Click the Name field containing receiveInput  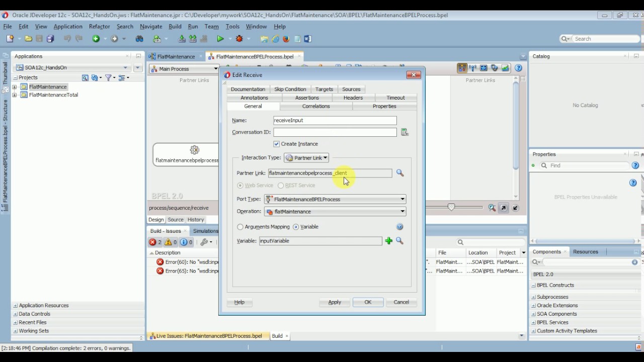point(335,121)
